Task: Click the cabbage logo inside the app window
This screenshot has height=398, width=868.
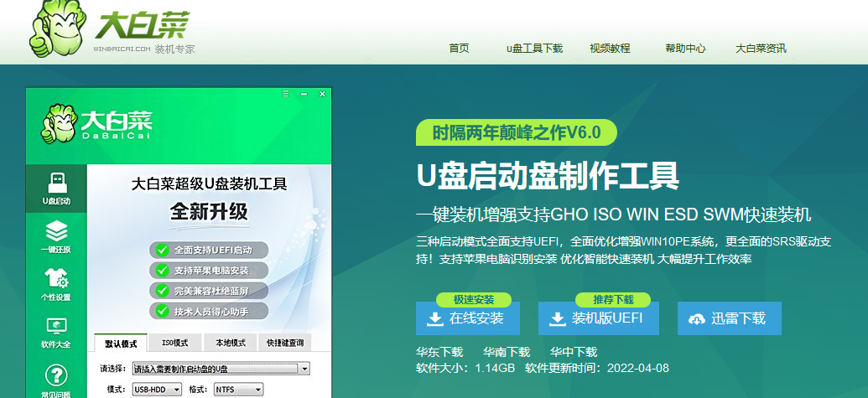Action: tap(57, 126)
